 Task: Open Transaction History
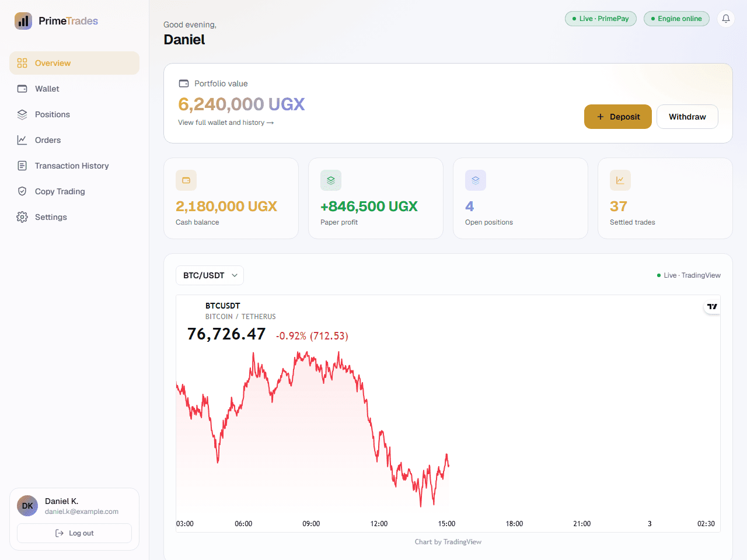click(74, 166)
